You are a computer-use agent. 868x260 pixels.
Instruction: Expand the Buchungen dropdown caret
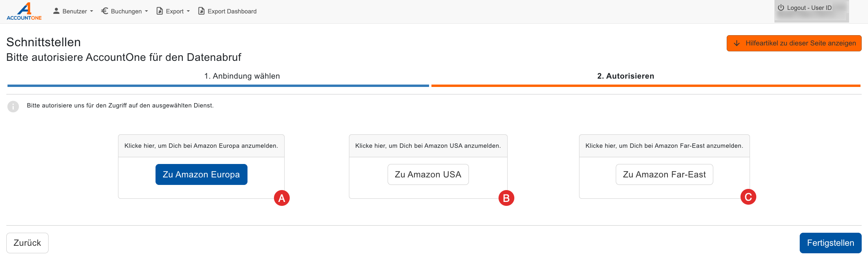146,11
